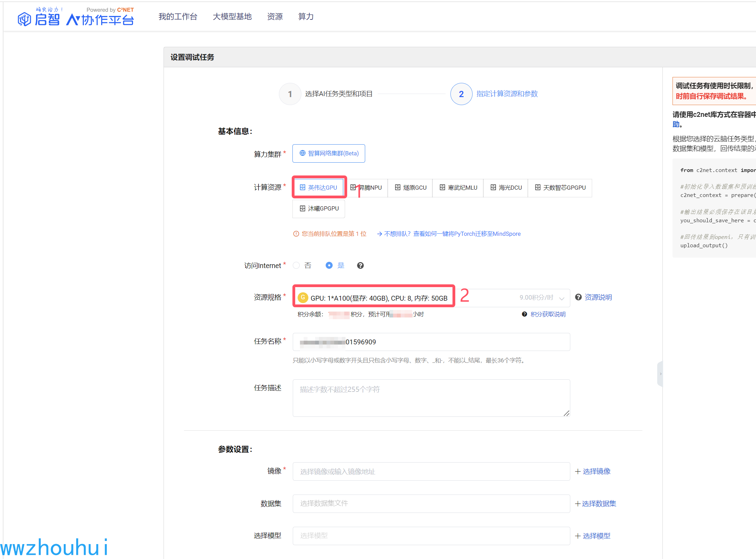This screenshot has height=559, width=756.
Task: Open the 数据集 file selector field
Action: click(x=431, y=504)
